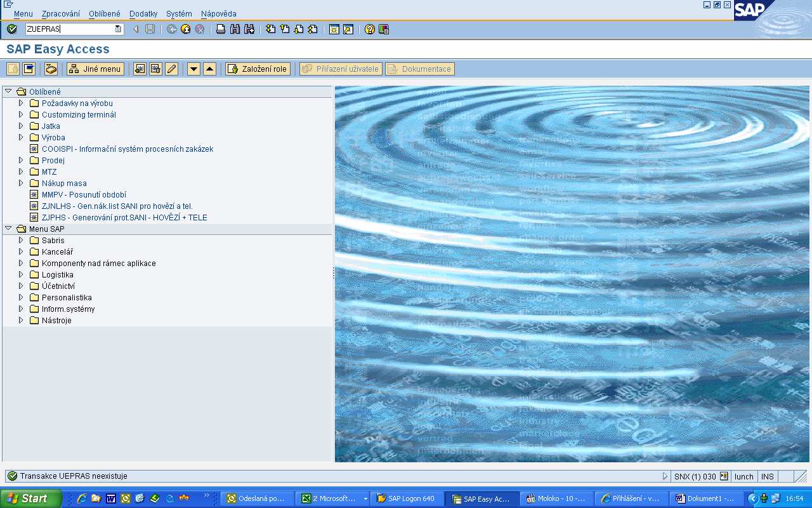812x508 pixels.
Task: Click the green Enter checkmark icon
Action: 12,29
